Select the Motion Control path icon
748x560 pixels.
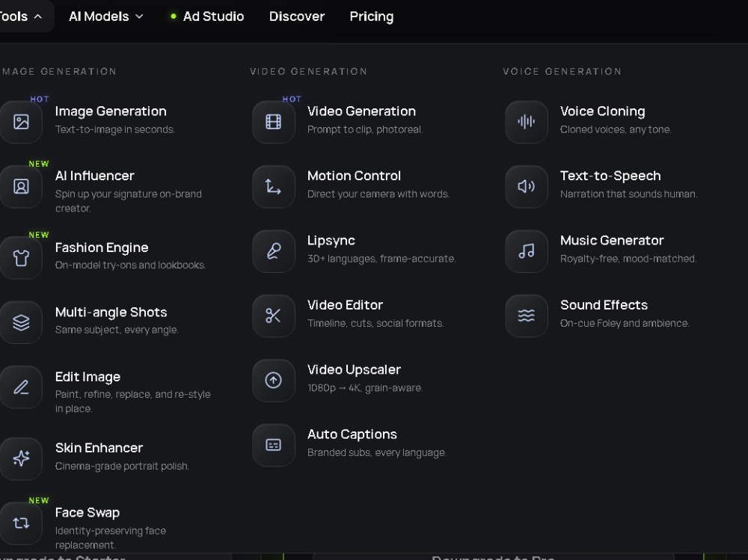tap(273, 186)
